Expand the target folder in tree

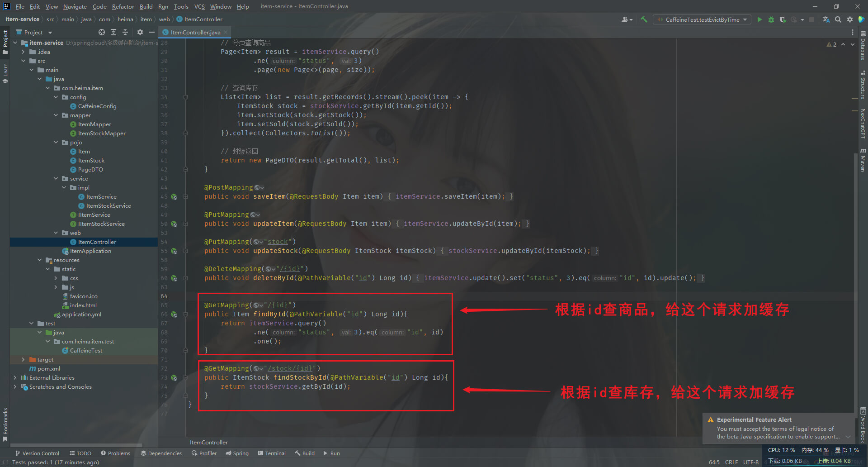click(24, 360)
